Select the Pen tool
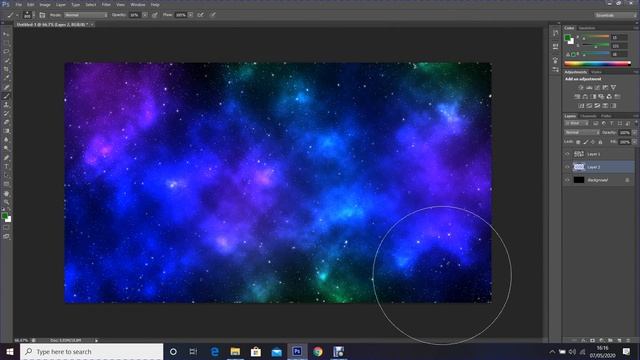The width and height of the screenshot is (640, 360). 6,158
